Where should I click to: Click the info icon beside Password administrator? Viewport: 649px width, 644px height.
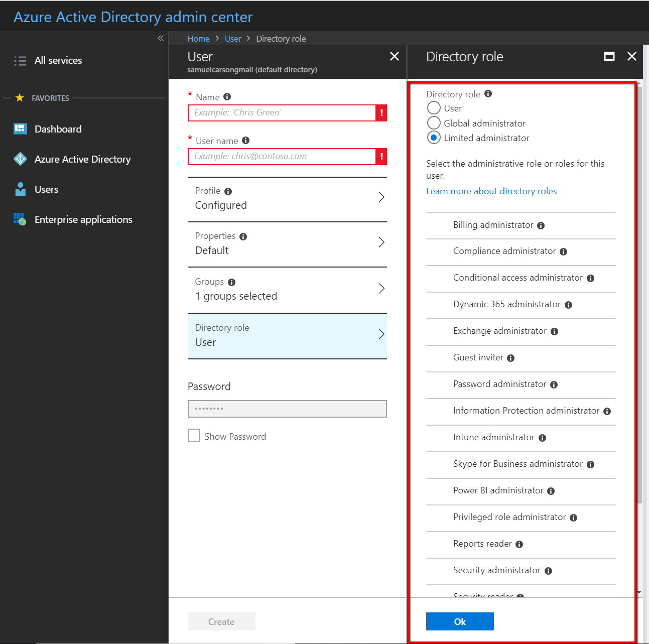click(x=554, y=384)
